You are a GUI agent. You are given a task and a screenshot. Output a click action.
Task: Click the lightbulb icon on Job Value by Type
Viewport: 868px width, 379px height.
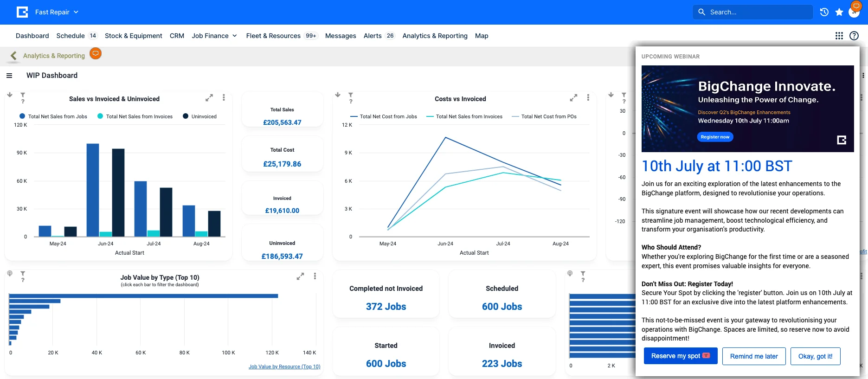[x=10, y=274]
